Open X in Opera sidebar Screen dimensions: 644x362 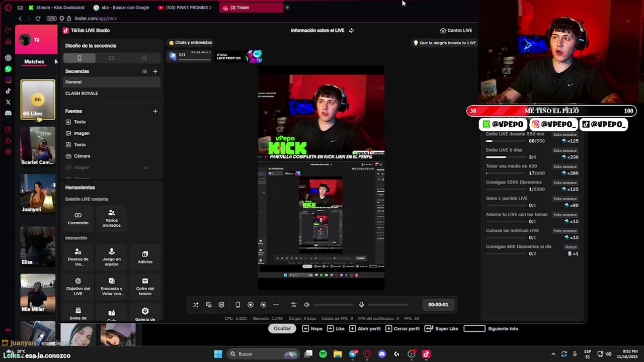click(x=8, y=102)
